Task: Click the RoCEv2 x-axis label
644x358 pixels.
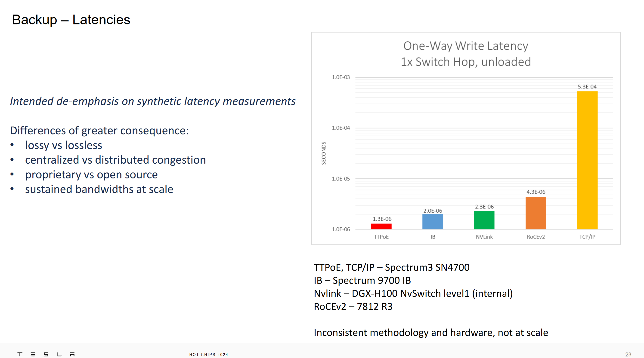Action: tap(536, 237)
